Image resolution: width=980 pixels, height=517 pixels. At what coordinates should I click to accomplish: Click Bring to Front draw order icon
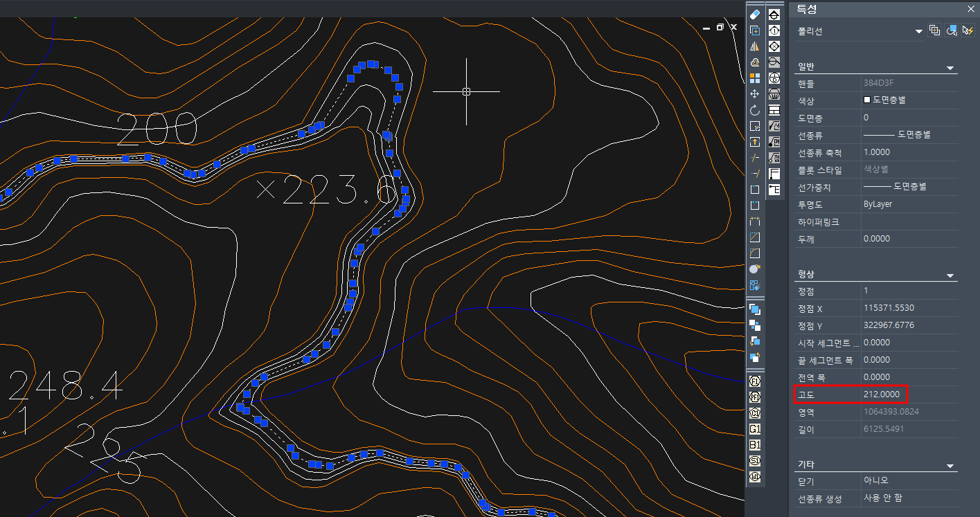tap(755, 309)
